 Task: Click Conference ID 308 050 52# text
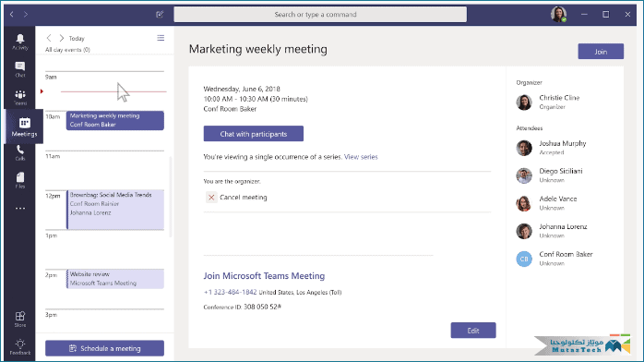click(x=243, y=307)
